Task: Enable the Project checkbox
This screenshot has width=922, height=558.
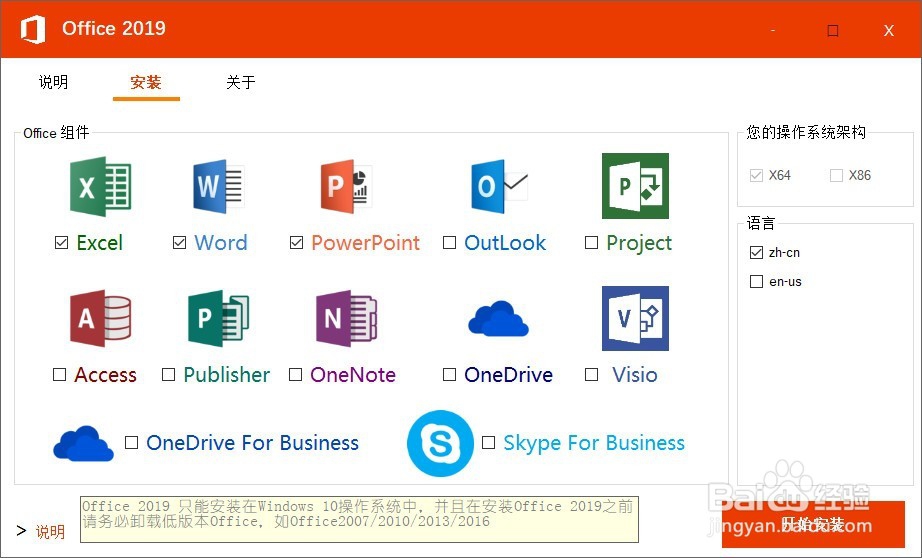Action: tap(592, 242)
